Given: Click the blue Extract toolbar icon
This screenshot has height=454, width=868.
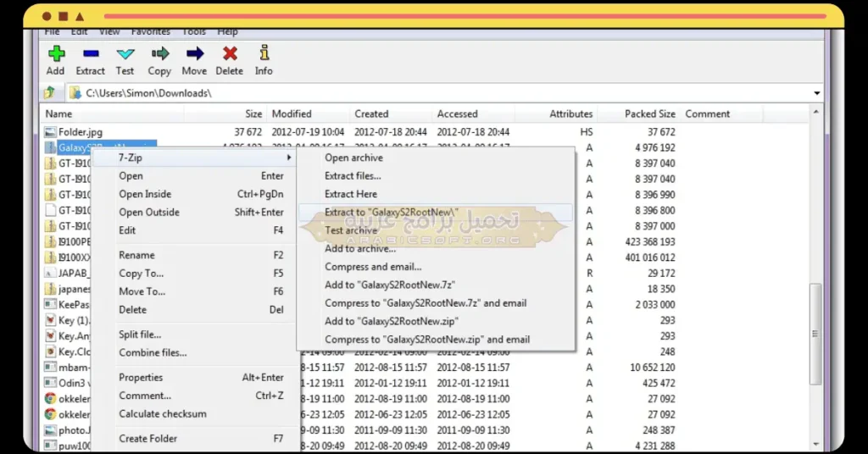Looking at the screenshot, I should click(90, 53).
